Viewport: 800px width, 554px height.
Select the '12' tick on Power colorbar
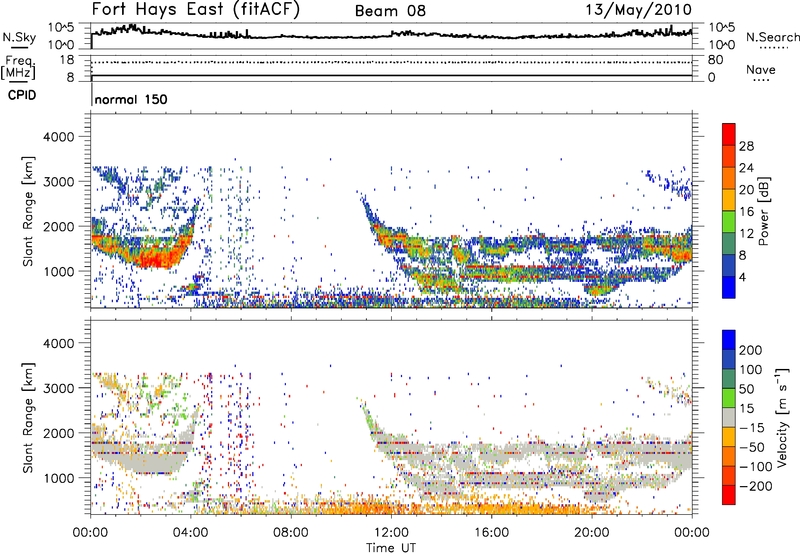(x=746, y=234)
